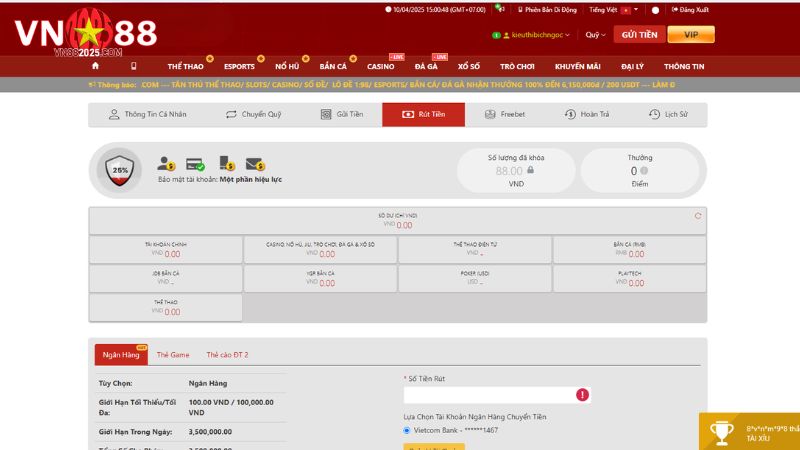The width and height of the screenshot is (800, 450).
Task: Click the Đăng Xuất logout link
Action: 690,10
